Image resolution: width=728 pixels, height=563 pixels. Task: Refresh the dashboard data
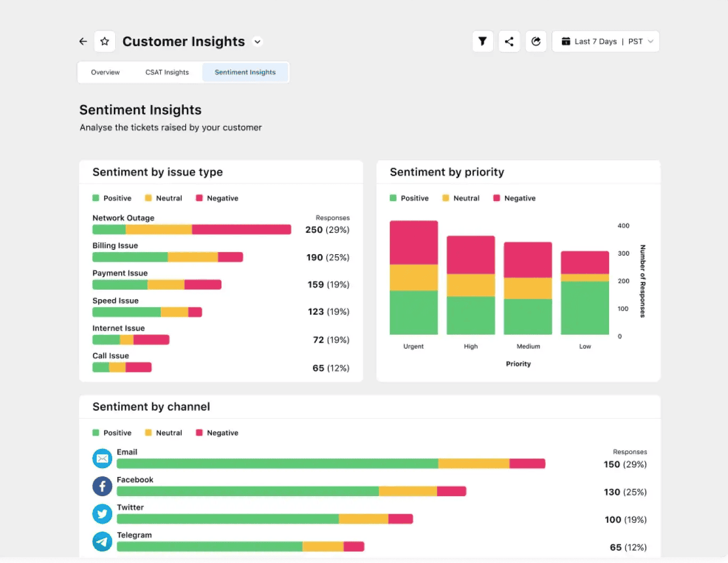tap(536, 41)
